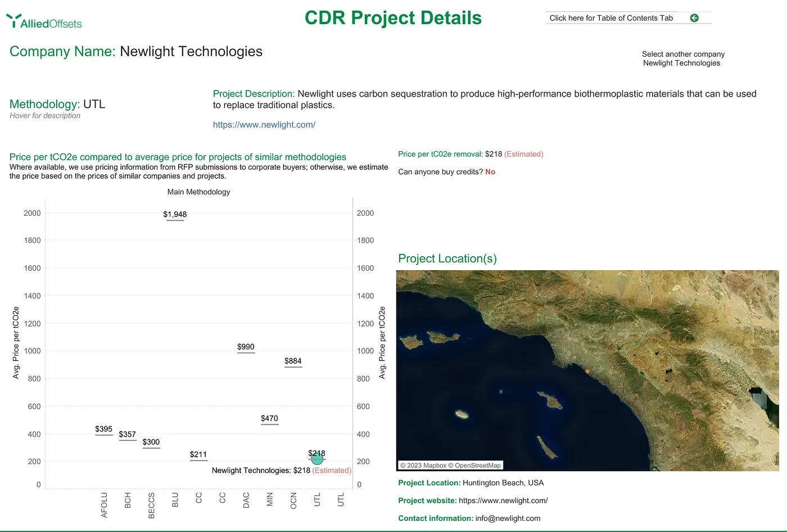Click the Newlight Technologies: $218 chart annotation
Image resolution: width=787 pixels, height=532 pixels.
(x=282, y=470)
